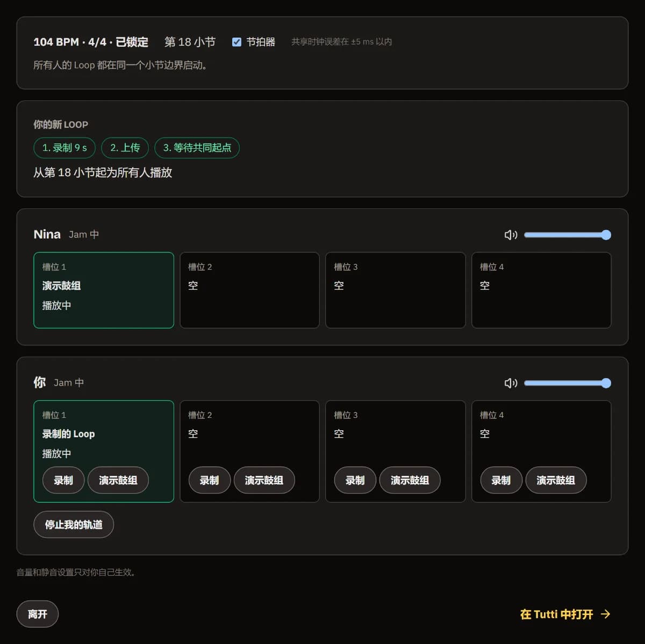The height and width of the screenshot is (644, 645).
Task: Select step 2. 上传
Action: pyautogui.click(x=125, y=148)
